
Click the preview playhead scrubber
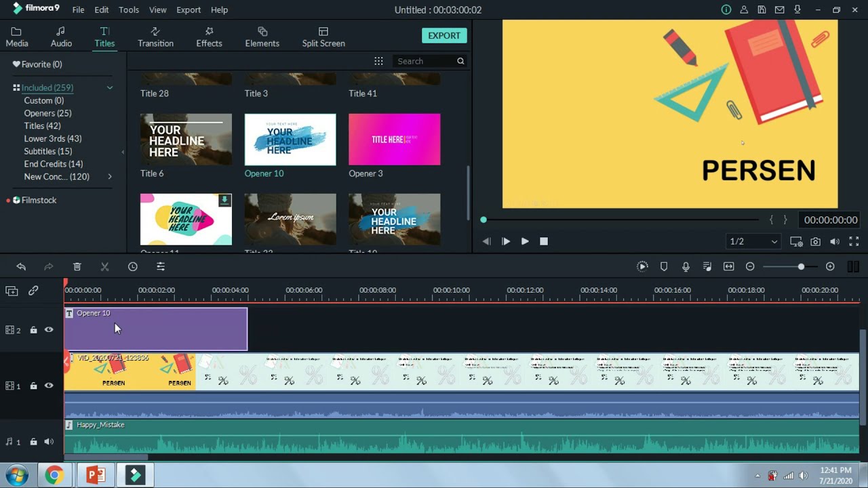484,220
